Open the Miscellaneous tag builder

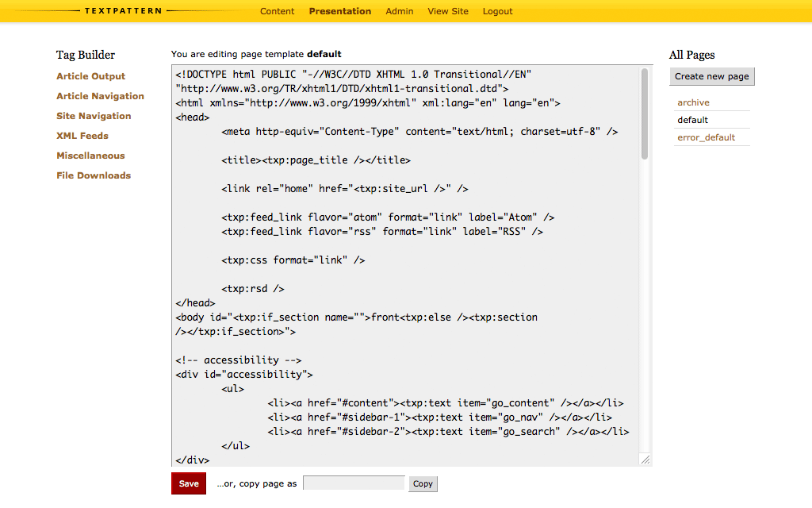(x=88, y=156)
